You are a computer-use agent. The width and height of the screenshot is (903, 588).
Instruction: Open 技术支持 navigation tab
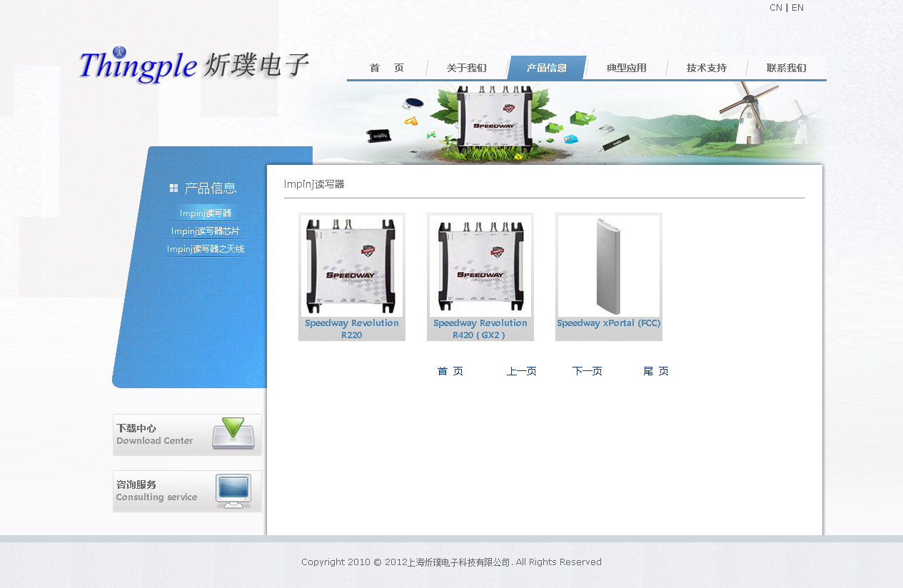point(707,68)
